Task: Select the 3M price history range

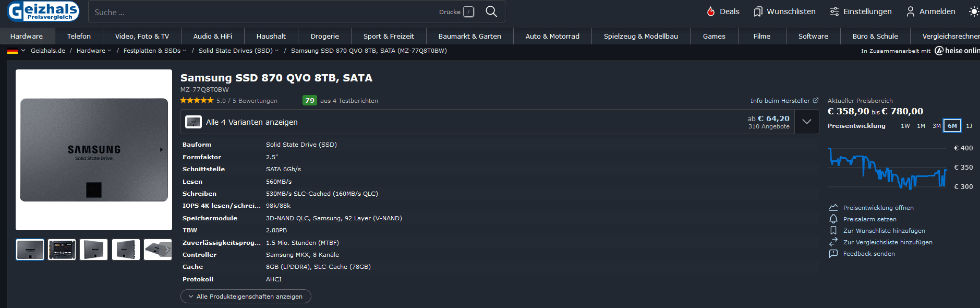Action: point(937,126)
